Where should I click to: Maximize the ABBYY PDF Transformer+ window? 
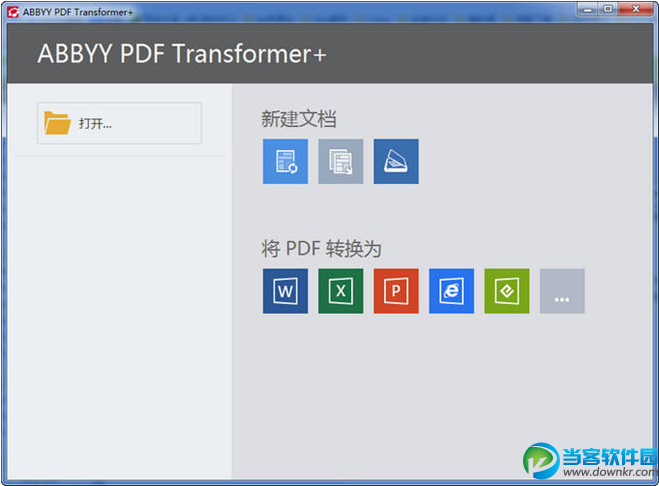click(608, 9)
